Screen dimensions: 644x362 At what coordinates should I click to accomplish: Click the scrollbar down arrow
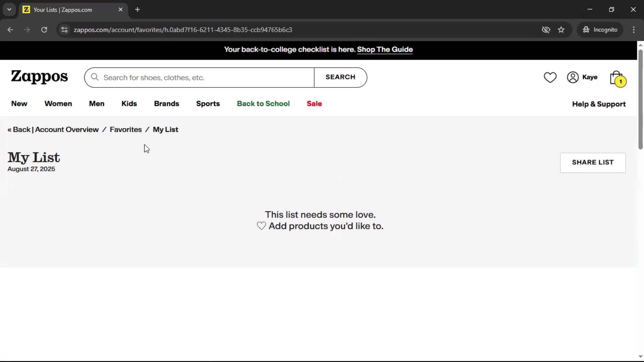(640, 357)
